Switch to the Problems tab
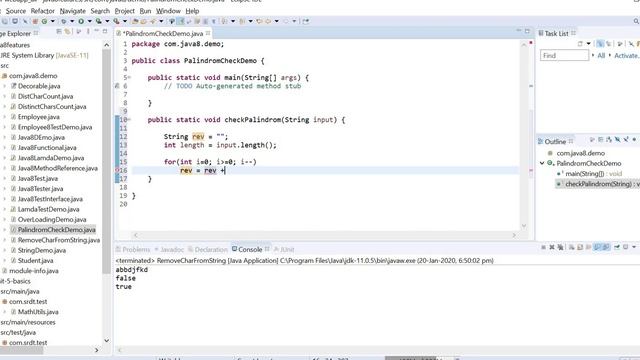Viewport: 640px width, 360px height. click(x=133, y=249)
